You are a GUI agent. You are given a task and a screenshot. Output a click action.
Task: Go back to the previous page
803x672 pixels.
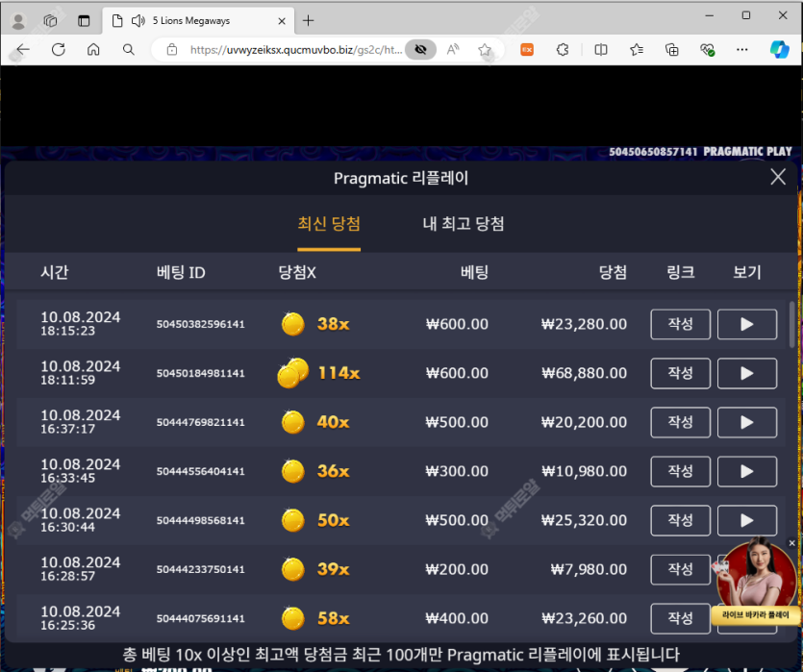point(23,49)
